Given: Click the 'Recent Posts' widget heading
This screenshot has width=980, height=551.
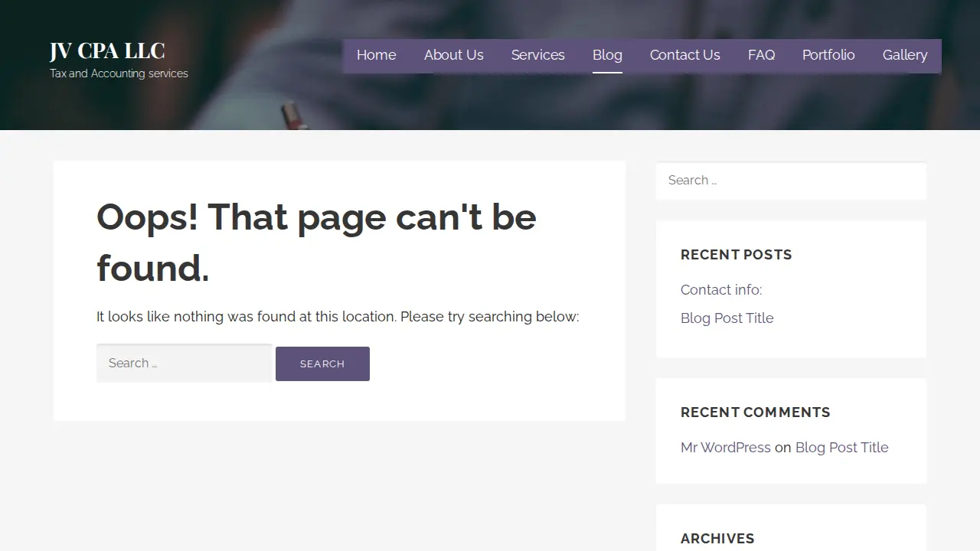Looking at the screenshot, I should click(736, 254).
